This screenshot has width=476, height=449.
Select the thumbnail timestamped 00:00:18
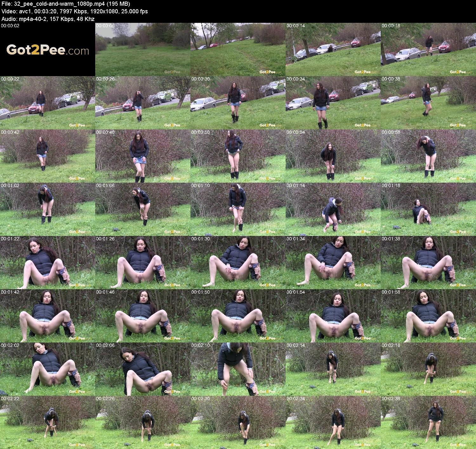click(x=428, y=50)
